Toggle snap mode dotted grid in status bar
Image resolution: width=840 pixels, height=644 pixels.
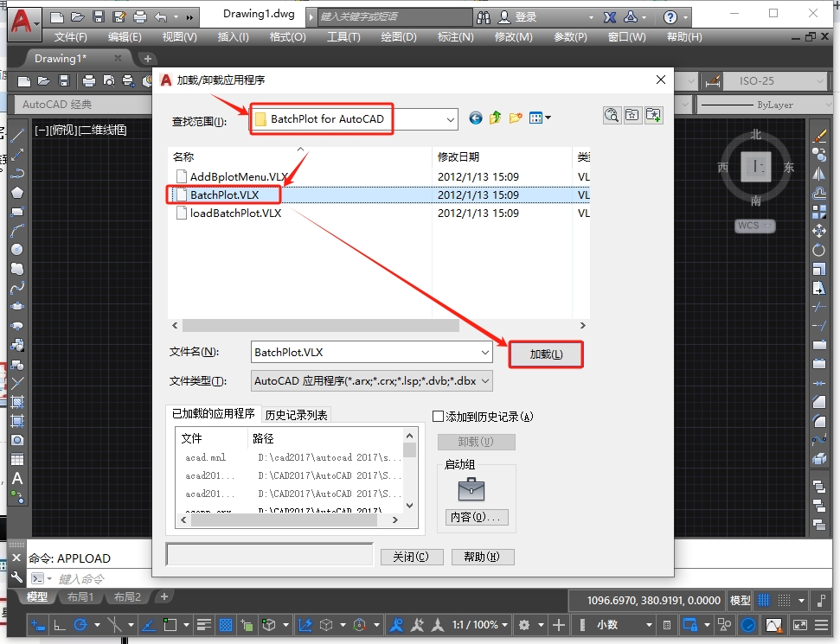(x=784, y=600)
